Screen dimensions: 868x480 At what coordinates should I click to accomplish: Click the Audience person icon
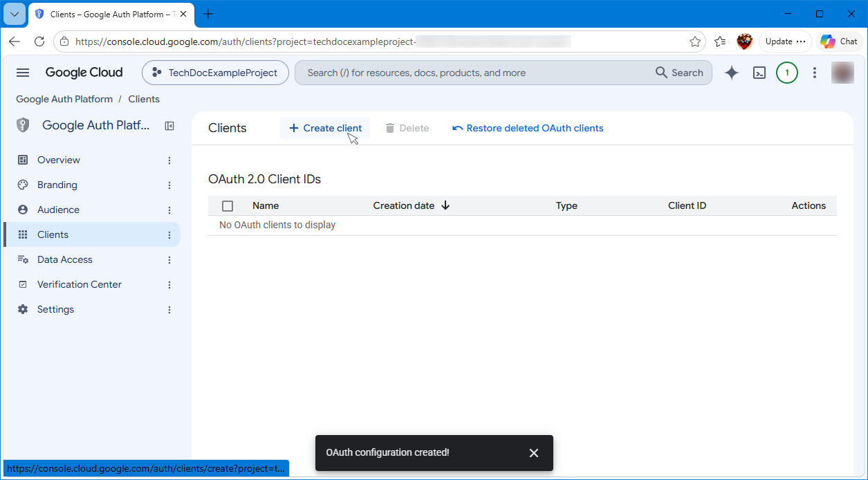pyautogui.click(x=23, y=210)
